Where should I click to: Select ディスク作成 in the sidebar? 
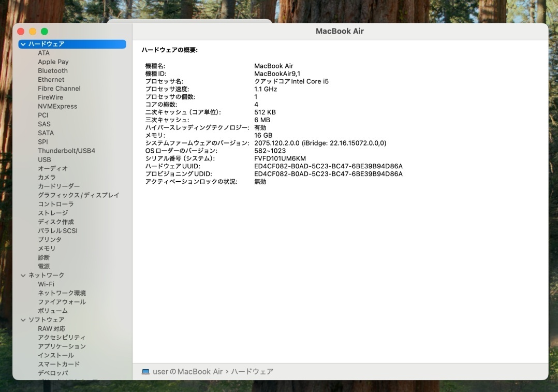(56, 222)
